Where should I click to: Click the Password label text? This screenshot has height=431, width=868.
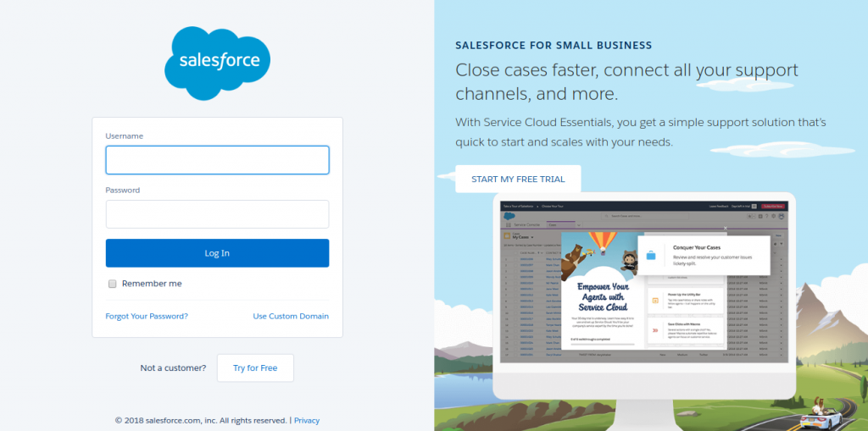[x=123, y=191]
